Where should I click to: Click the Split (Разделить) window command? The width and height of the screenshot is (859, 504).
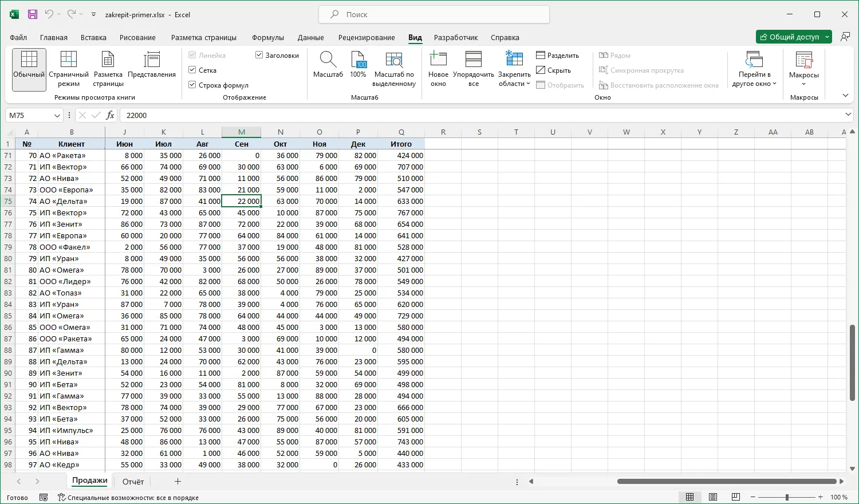pos(558,56)
